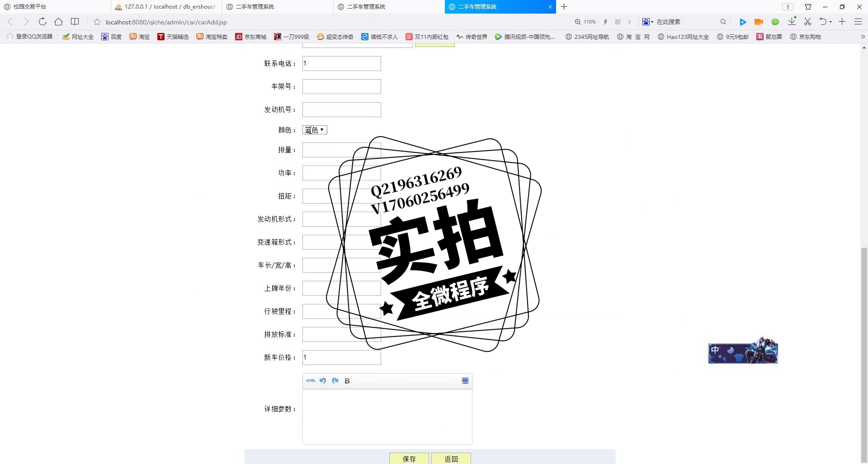This screenshot has height=464, width=868.
Task: Open 京东商城 bookmark
Action: 250,37
